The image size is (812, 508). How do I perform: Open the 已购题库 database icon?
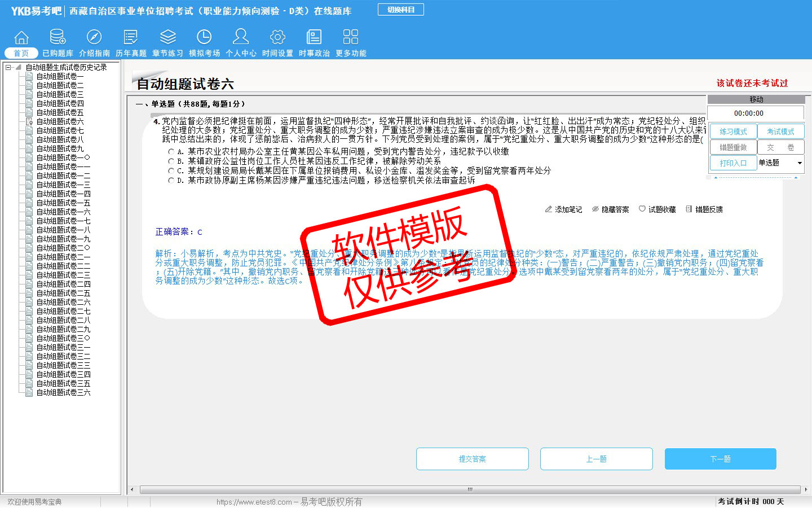click(58, 38)
